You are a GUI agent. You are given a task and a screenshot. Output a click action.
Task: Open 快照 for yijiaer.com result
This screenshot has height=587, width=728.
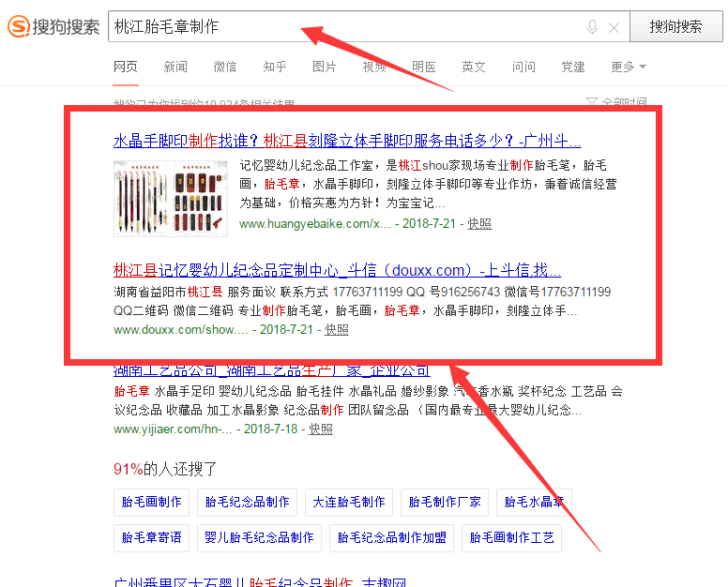click(x=320, y=429)
